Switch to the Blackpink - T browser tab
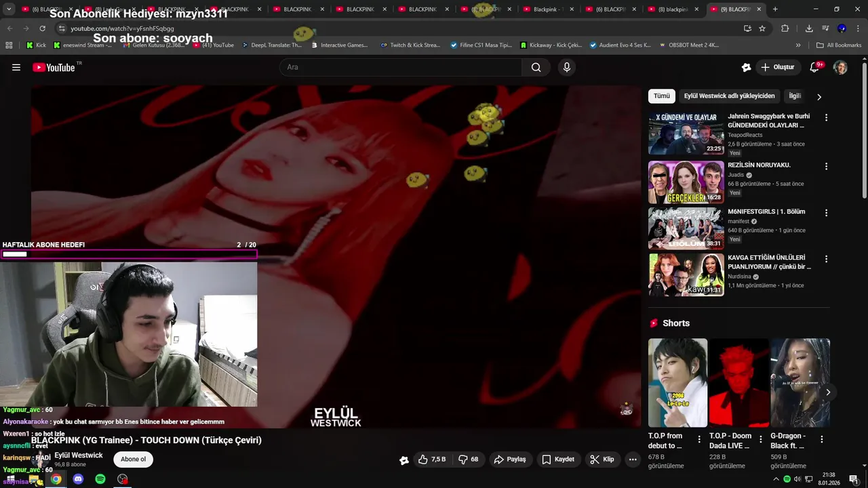Image resolution: width=868 pixels, height=488 pixels. (x=549, y=9)
